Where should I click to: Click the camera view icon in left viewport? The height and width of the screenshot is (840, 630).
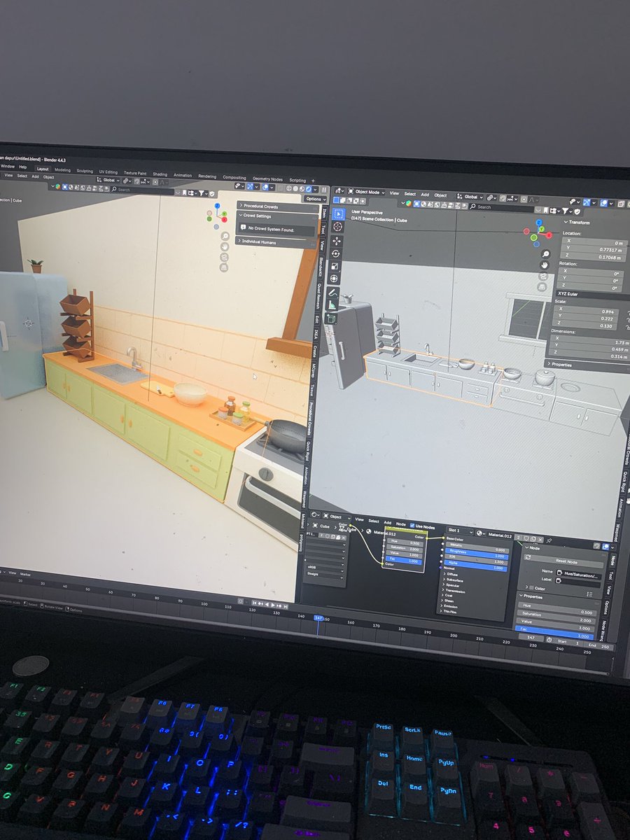(x=224, y=257)
